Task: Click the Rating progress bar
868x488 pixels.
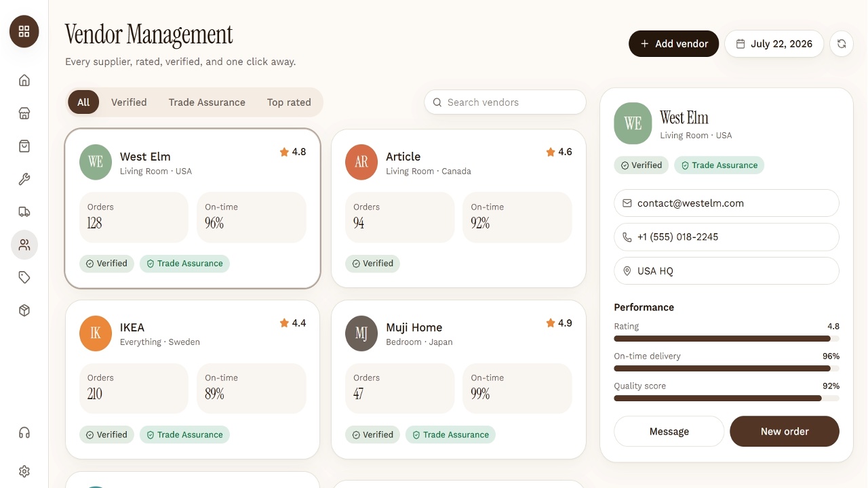Action: coord(726,339)
